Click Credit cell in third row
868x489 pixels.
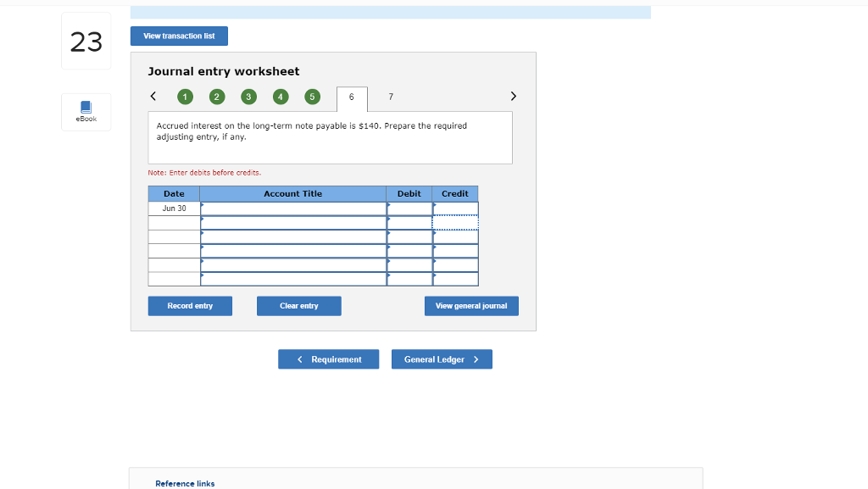[455, 236]
